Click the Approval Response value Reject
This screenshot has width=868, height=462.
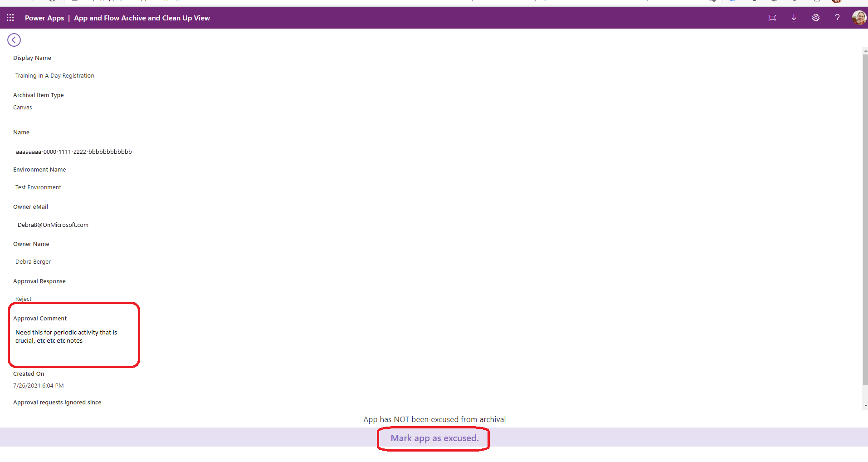tap(24, 299)
